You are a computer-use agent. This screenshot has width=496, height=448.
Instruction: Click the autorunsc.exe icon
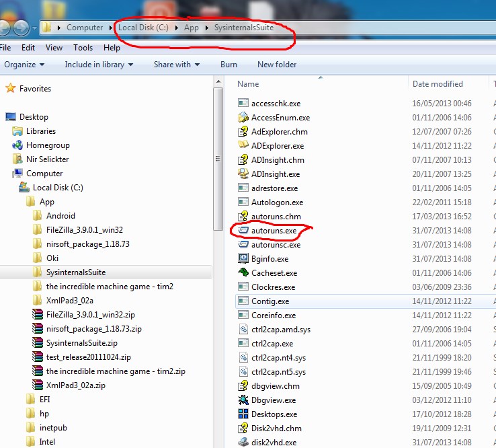pos(243,244)
